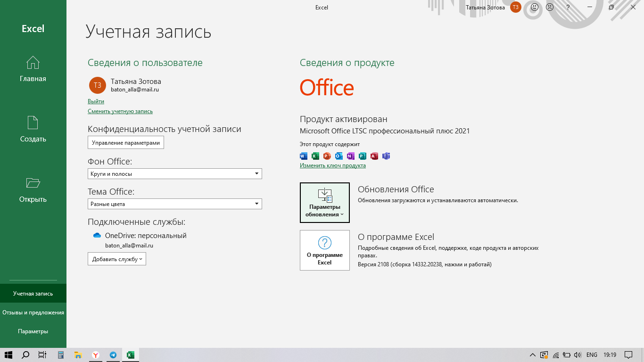This screenshot has height=362, width=644.
Task: Click the Publisher icon in product contents
Action: (363, 156)
